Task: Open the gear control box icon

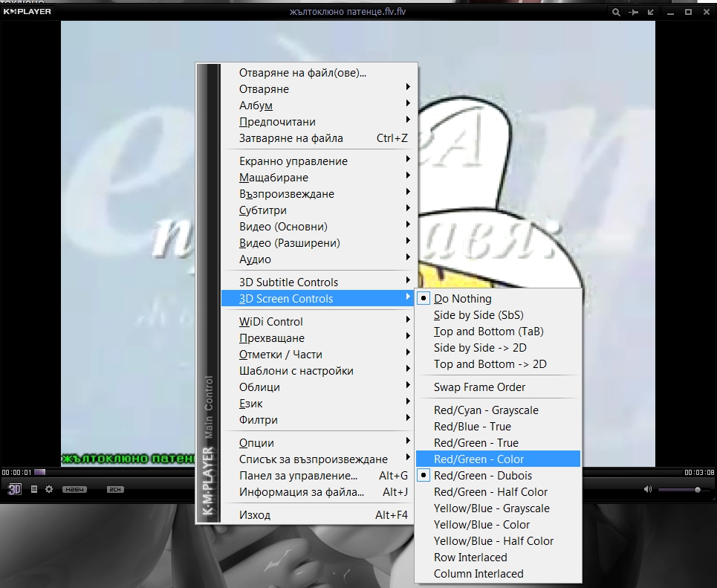Action: point(49,489)
